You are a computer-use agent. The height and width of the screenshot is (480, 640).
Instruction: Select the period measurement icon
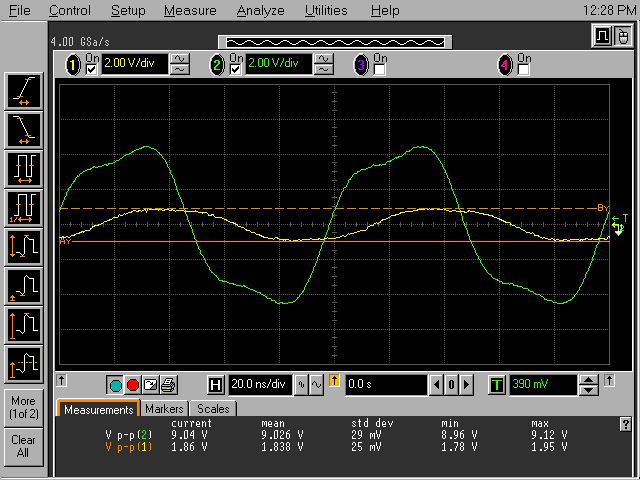(x=24, y=169)
